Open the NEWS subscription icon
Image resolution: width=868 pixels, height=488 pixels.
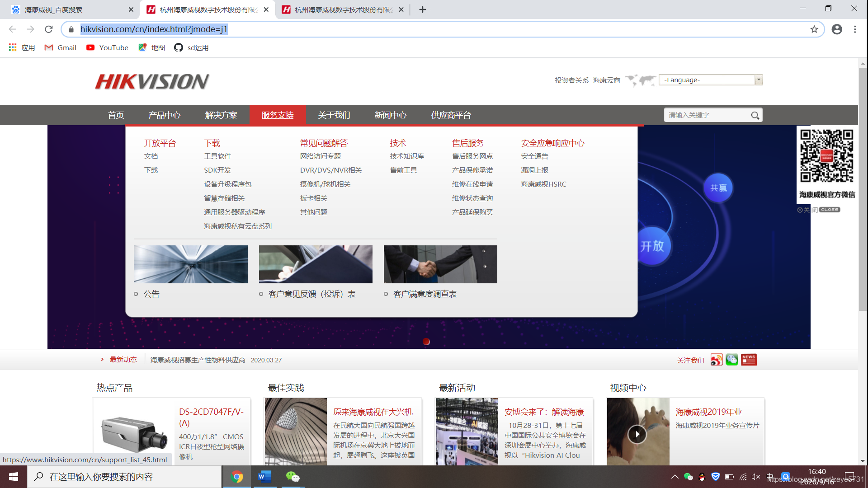749,359
